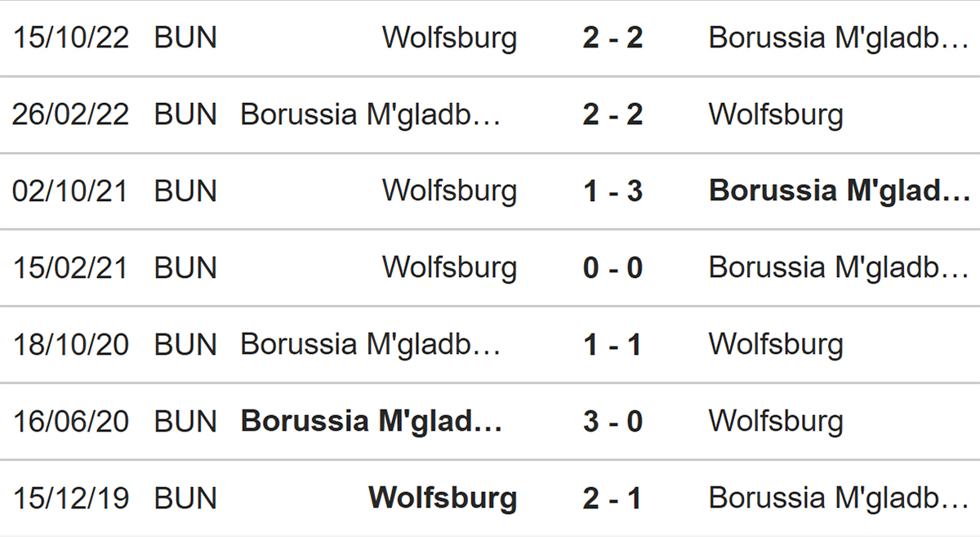Click Borussia M'gladb… in the 18/10/20 row
Viewport: 980px width, 537px height.
(x=371, y=345)
